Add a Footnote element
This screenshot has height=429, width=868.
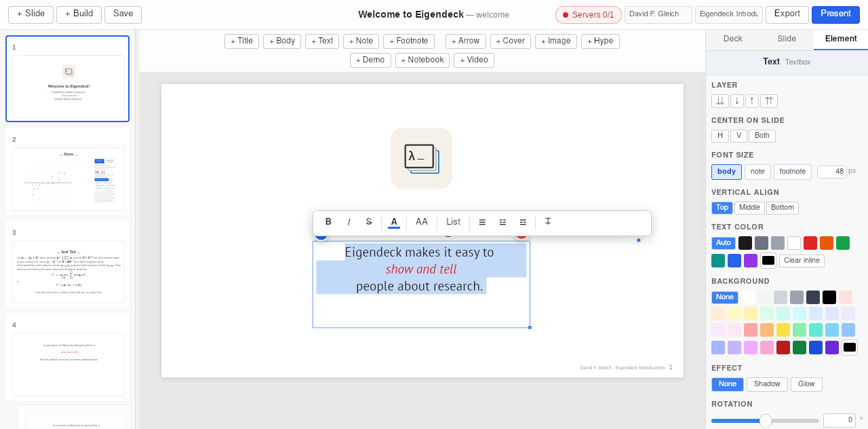click(409, 41)
